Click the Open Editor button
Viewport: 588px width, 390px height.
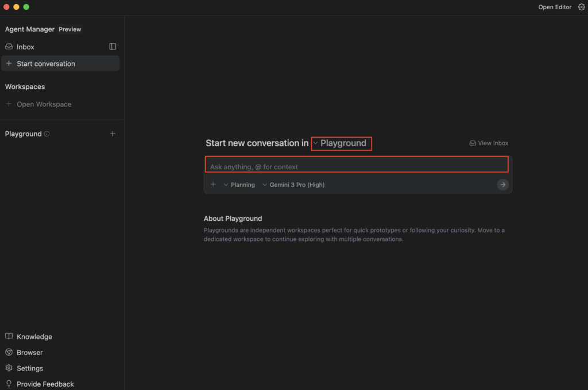coord(555,7)
